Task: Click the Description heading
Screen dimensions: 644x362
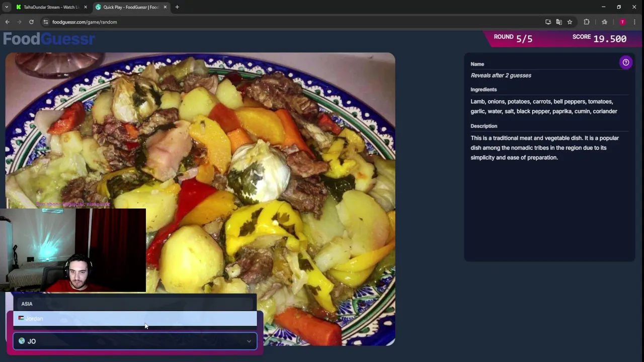Action: [x=484, y=126]
